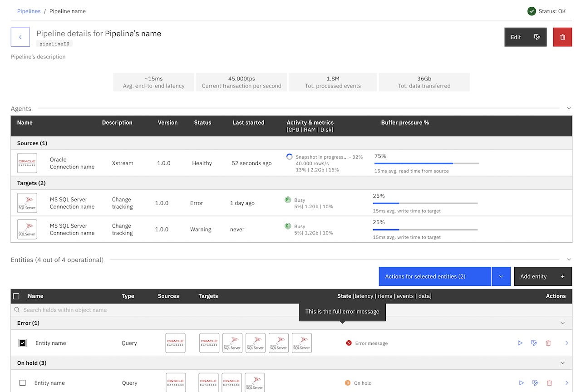The image size is (581, 392).
Task: Click the 'Error message' state text
Action: (x=371, y=343)
